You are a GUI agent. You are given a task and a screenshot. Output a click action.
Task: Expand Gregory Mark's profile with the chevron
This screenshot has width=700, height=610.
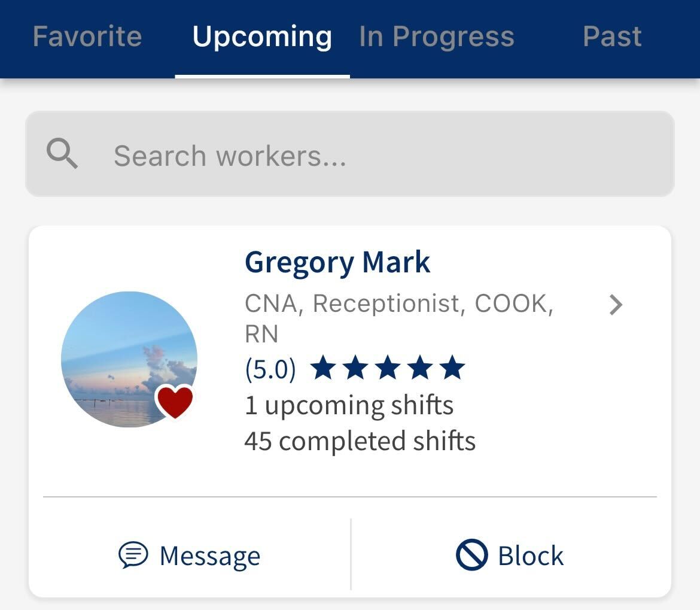[x=616, y=306]
